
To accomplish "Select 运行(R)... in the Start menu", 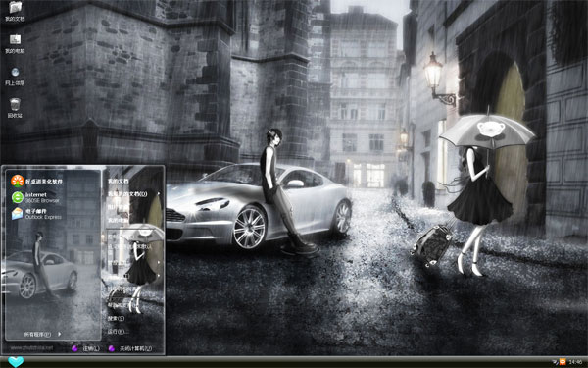I will [118, 332].
